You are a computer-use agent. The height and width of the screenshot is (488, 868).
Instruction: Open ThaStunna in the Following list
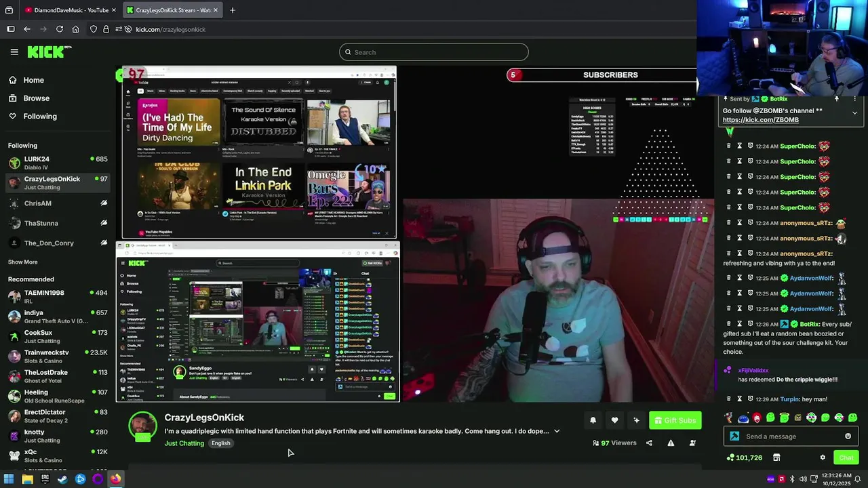tap(58, 223)
